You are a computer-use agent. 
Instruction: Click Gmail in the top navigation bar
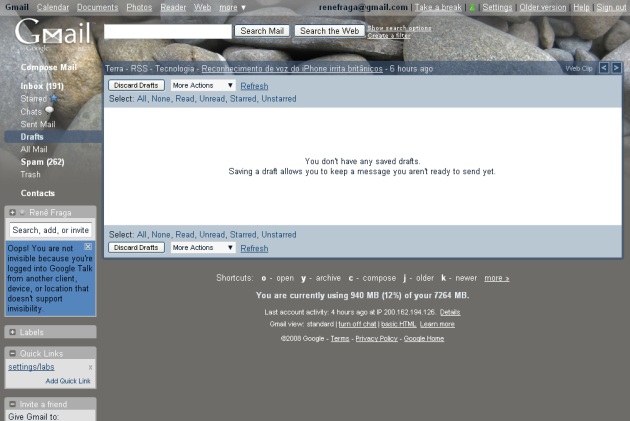tap(17, 7)
